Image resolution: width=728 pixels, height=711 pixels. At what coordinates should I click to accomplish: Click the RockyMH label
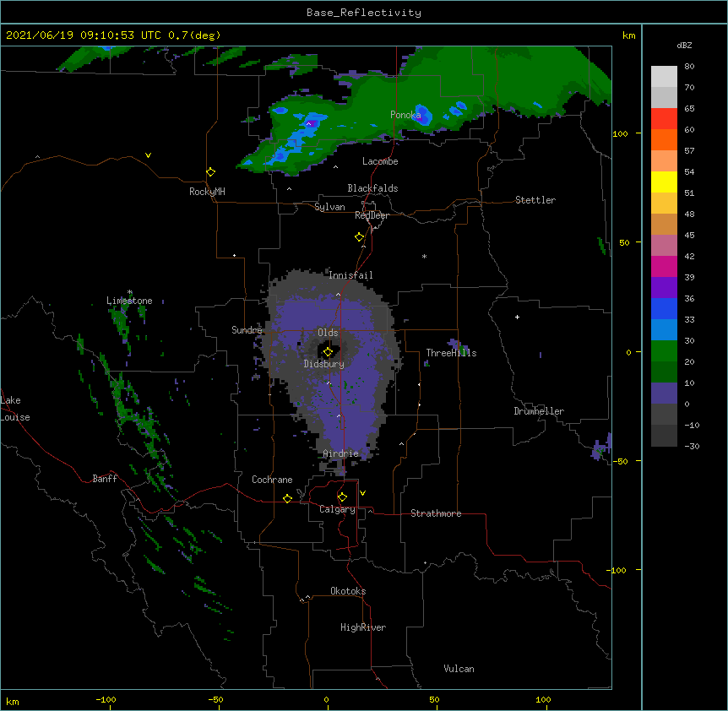point(207,192)
